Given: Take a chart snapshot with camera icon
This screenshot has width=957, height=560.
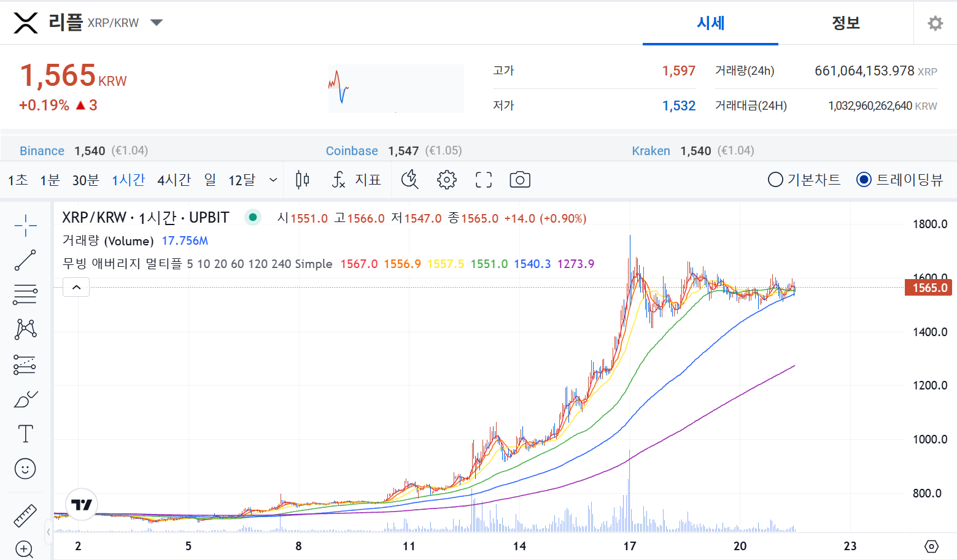Looking at the screenshot, I should pos(520,180).
